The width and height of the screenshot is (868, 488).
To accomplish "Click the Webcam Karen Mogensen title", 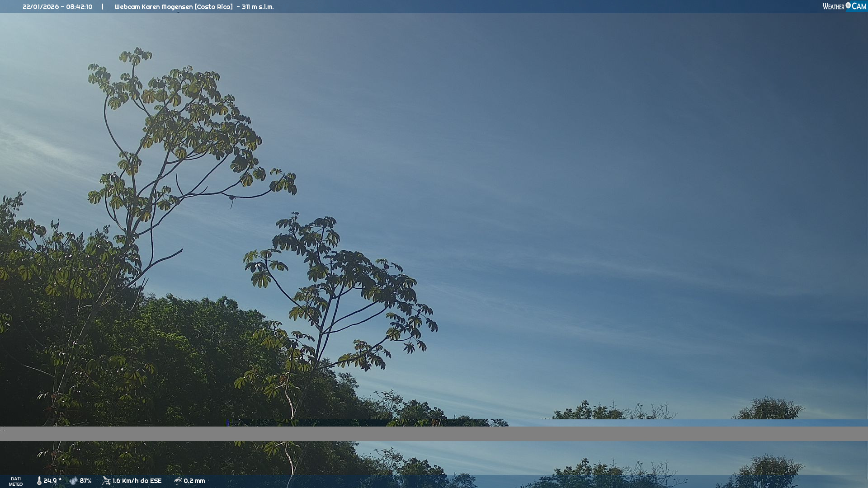I will pos(153,7).
